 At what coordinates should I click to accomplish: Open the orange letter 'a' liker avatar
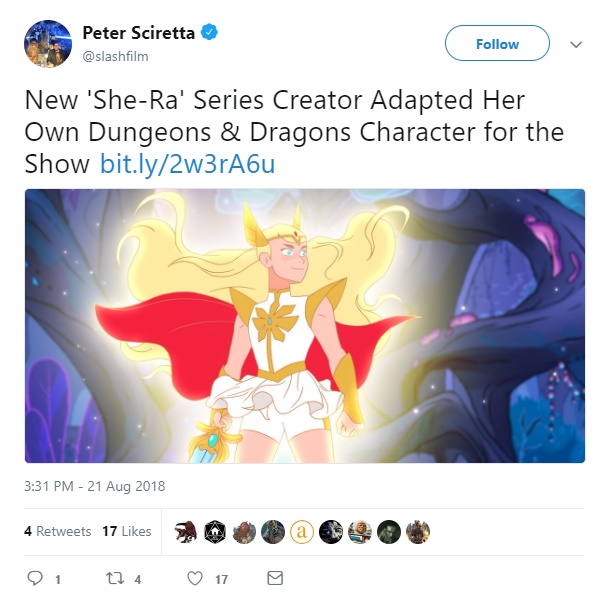point(302,531)
